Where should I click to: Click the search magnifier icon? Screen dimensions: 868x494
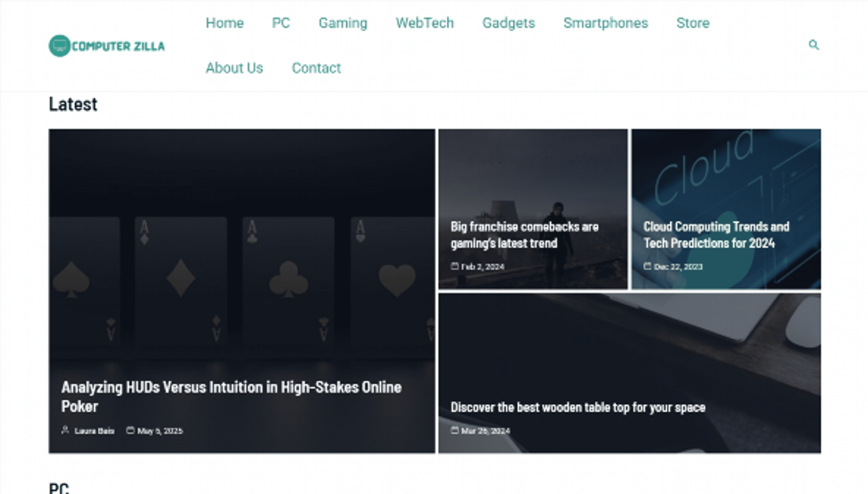pos(813,45)
